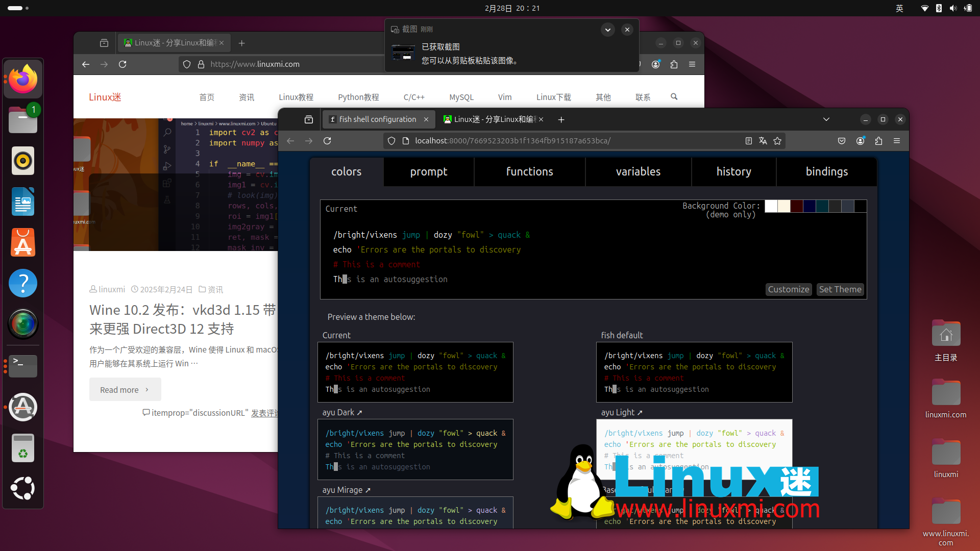Preview the ayu Dark theme
This screenshot has width=980, height=551.
click(x=415, y=449)
